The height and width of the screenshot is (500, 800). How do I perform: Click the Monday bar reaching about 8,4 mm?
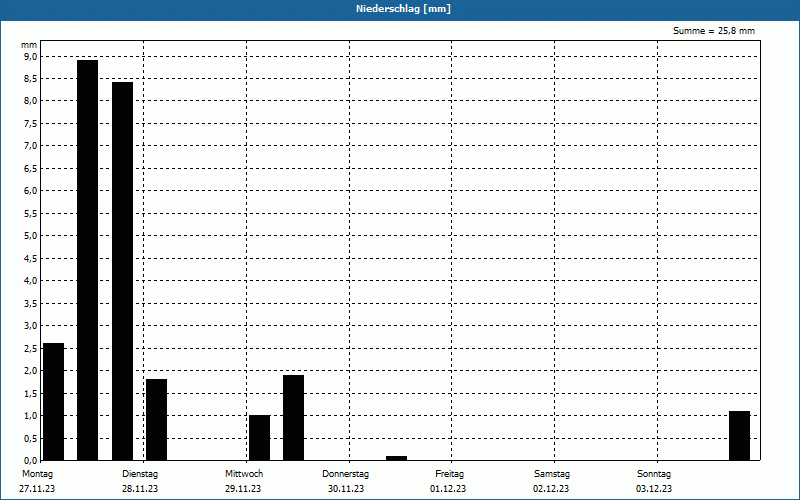(122, 271)
